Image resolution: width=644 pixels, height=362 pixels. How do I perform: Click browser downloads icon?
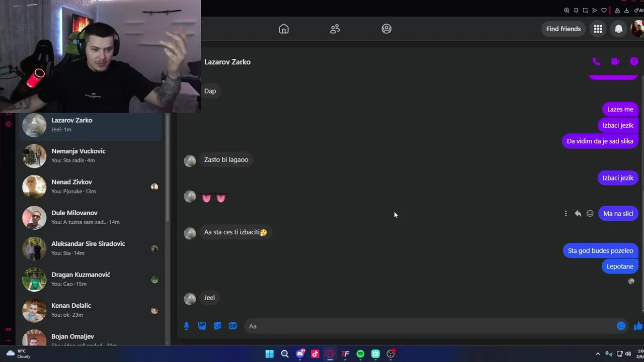(x=626, y=10)
